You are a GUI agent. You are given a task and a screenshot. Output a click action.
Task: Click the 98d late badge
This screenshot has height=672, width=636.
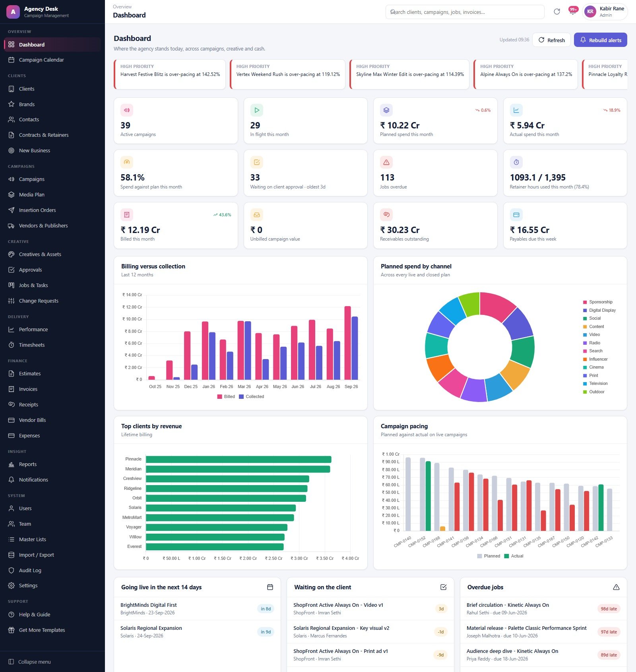click(609, 609)
